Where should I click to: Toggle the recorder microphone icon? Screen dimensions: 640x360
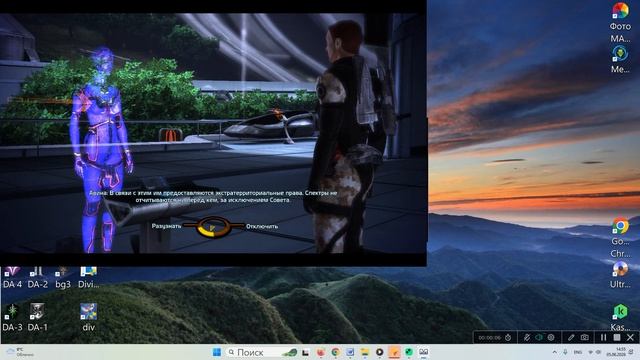pos(527,338)
